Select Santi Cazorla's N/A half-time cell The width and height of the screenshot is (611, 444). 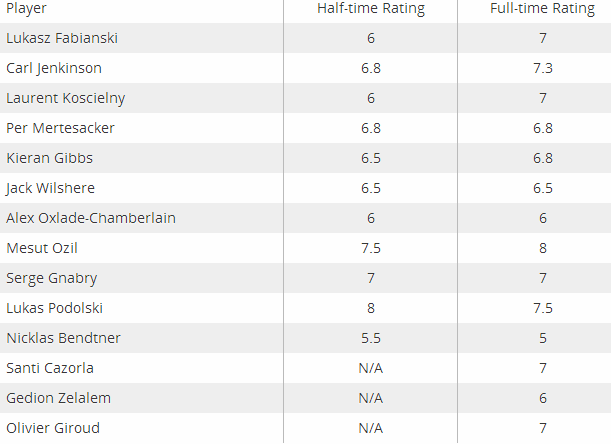click(x=371, y=368)
